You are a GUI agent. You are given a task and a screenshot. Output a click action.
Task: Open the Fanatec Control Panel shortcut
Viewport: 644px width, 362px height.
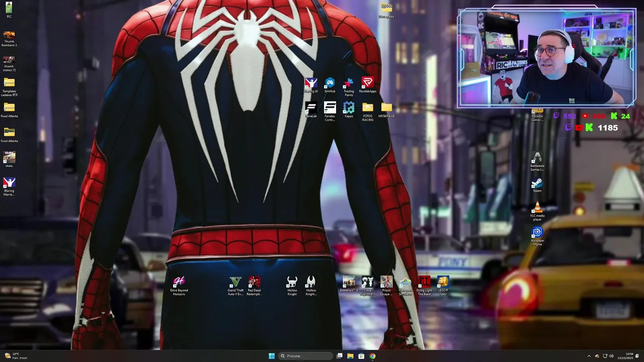point(330,112)
